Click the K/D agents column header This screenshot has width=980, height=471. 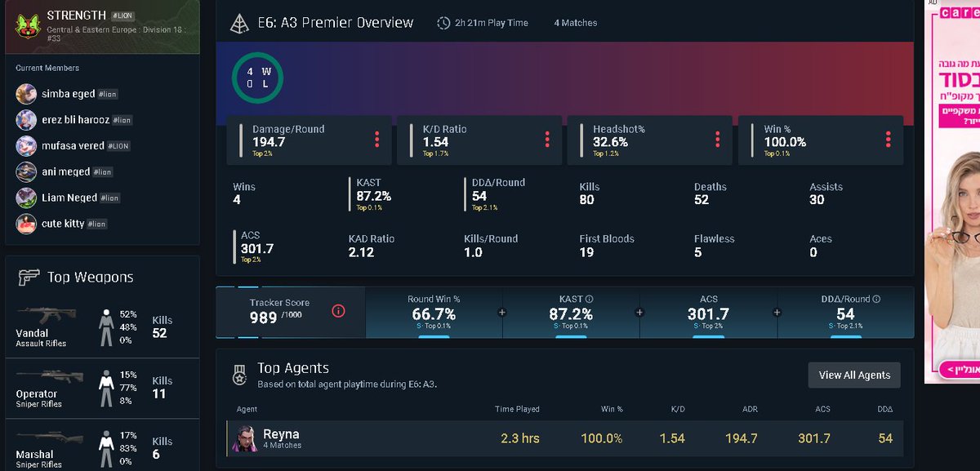[678, 409]
